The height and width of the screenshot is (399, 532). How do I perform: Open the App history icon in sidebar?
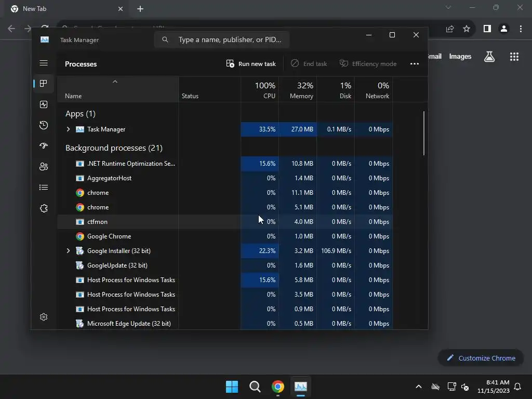coord(44,125)
